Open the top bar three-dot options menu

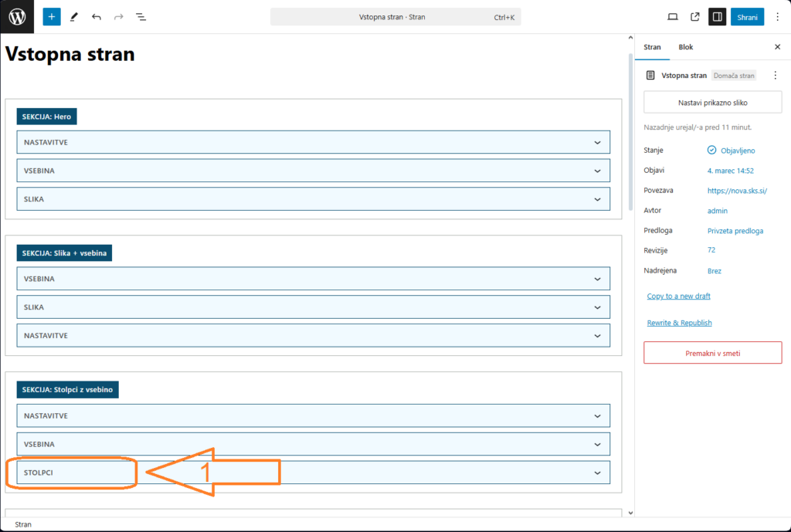pos(777,16)
